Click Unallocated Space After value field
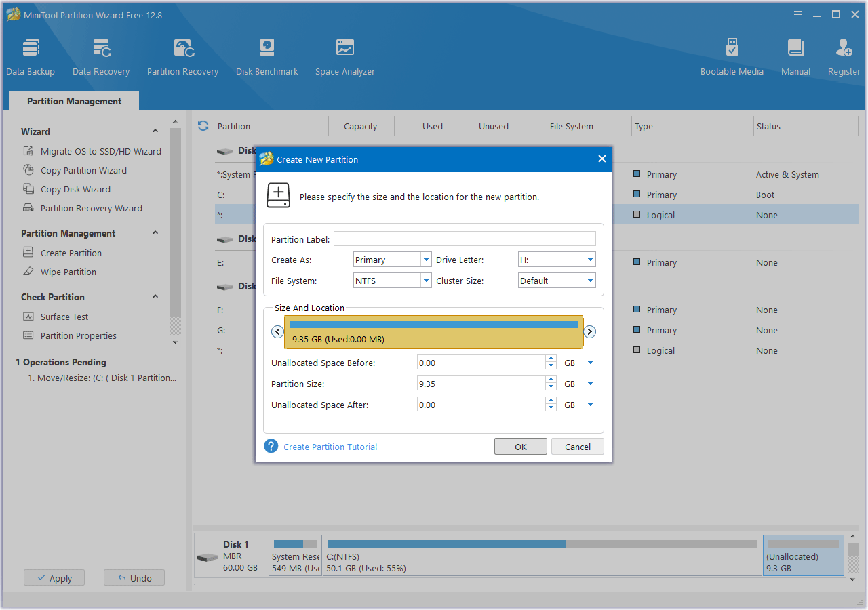The image size is (868, 610). coord(481,405)
